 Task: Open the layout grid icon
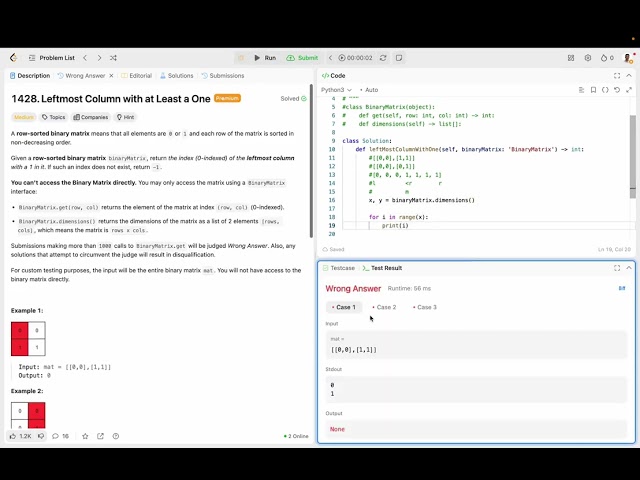[x=571, y=58]
